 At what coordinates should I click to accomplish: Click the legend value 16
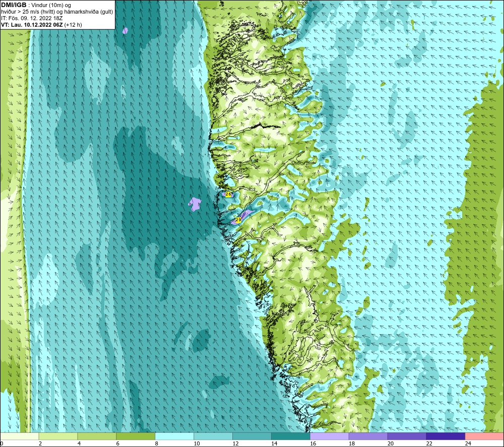pos(313,443)
